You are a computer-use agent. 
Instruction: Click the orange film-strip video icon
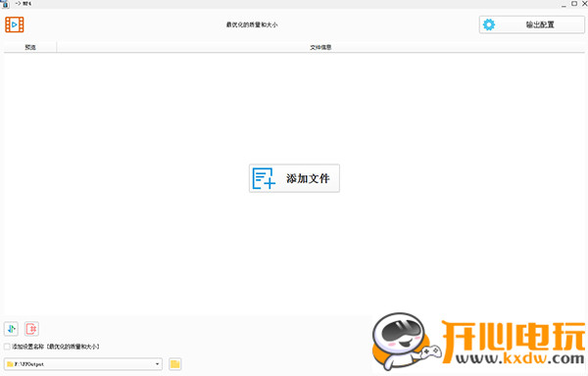(15, 24)
